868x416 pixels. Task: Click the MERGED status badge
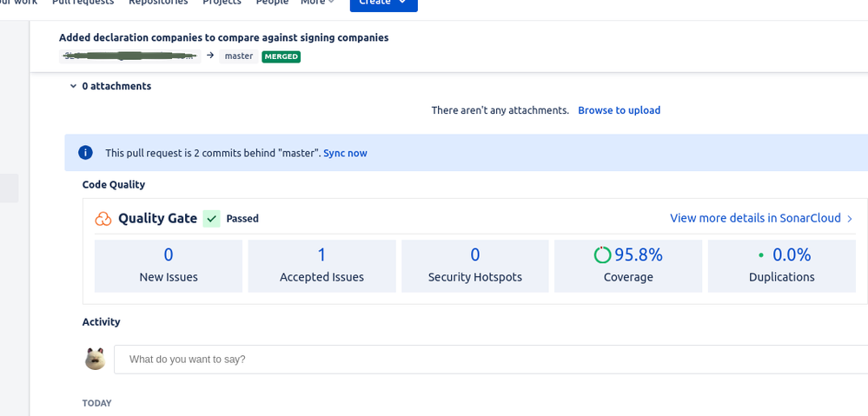click(x=282, y=56)
